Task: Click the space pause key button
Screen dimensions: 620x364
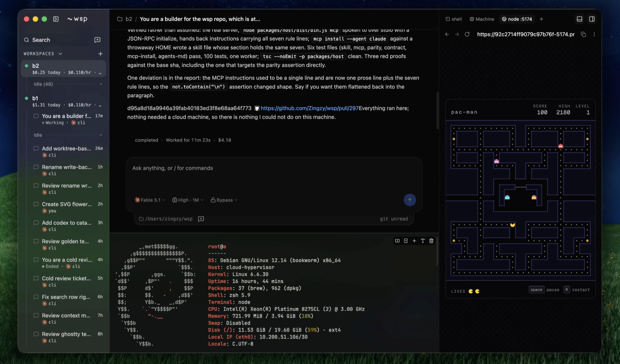Action: (536, 290)
